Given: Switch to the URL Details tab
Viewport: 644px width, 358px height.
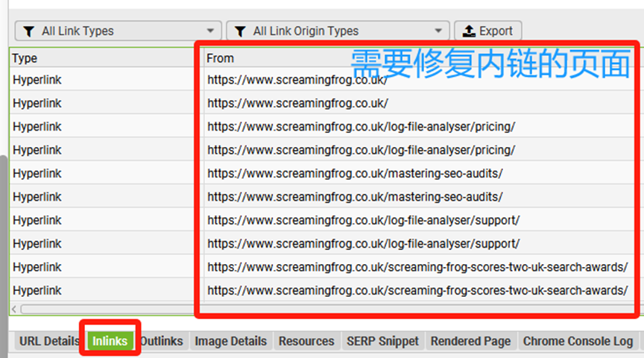Looking at the screenshot, I should pyautogui.click(x=48, y=341).
